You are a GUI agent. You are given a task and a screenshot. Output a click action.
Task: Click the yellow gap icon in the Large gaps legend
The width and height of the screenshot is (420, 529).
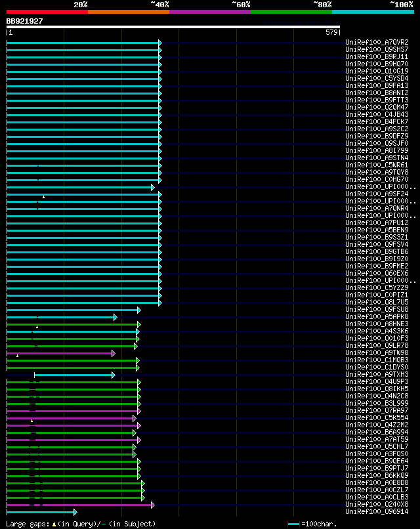(x=54, y=524)
